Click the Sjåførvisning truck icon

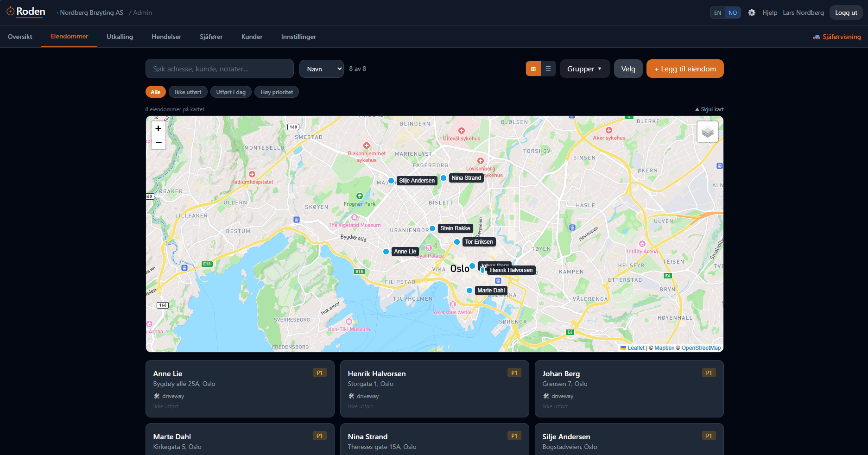[x=817, y=37]
